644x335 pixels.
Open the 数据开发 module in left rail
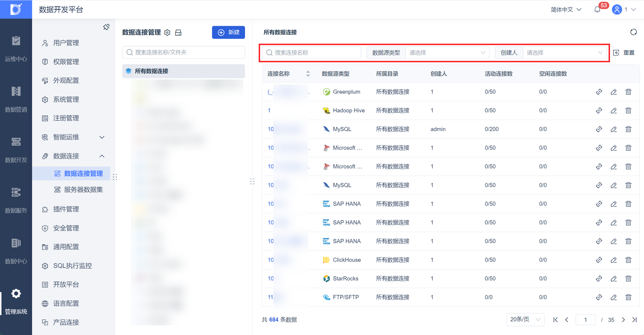coord(16,150)
